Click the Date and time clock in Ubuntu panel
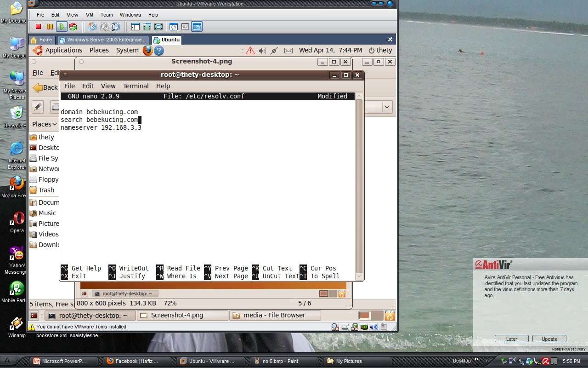Viewport: 588px width, 368px height. click(x=330, y=50)
